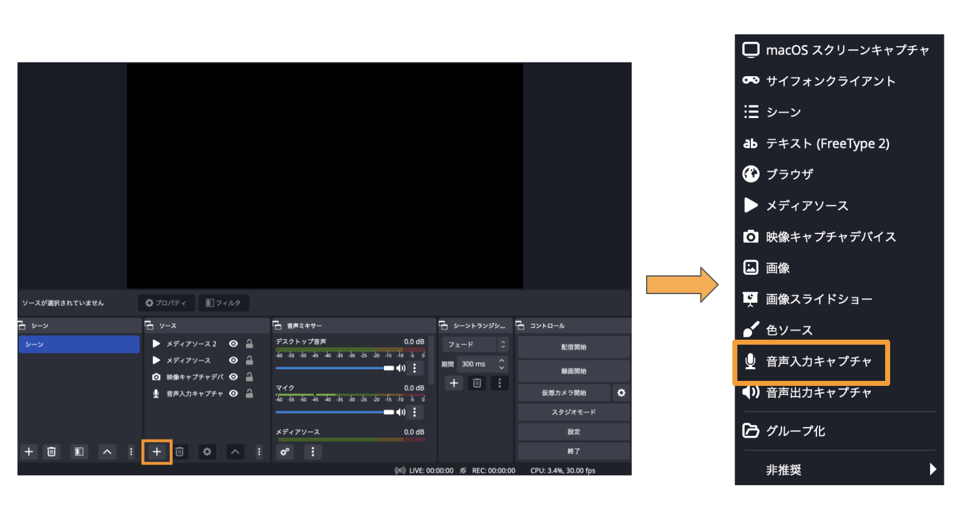The width and height of the screenshot is (980, 532).
Task: Select ブラウザ menu entry
Action: pos(838,174)
